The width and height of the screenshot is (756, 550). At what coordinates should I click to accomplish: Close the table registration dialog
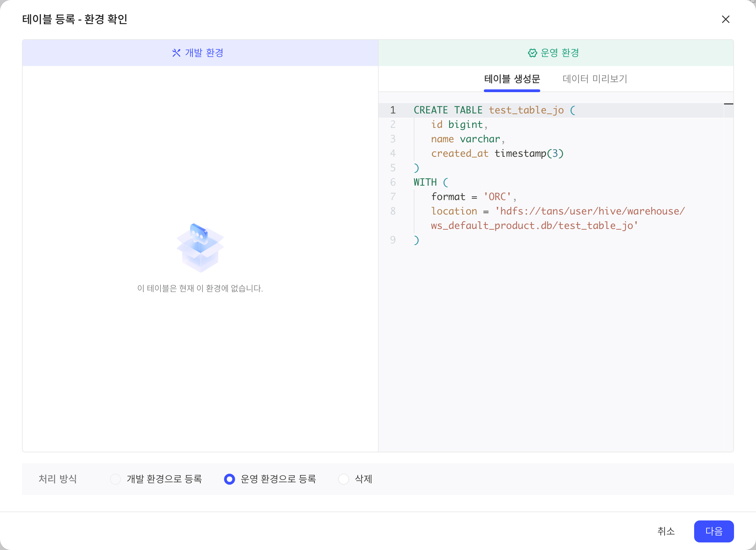click(725, 19)
